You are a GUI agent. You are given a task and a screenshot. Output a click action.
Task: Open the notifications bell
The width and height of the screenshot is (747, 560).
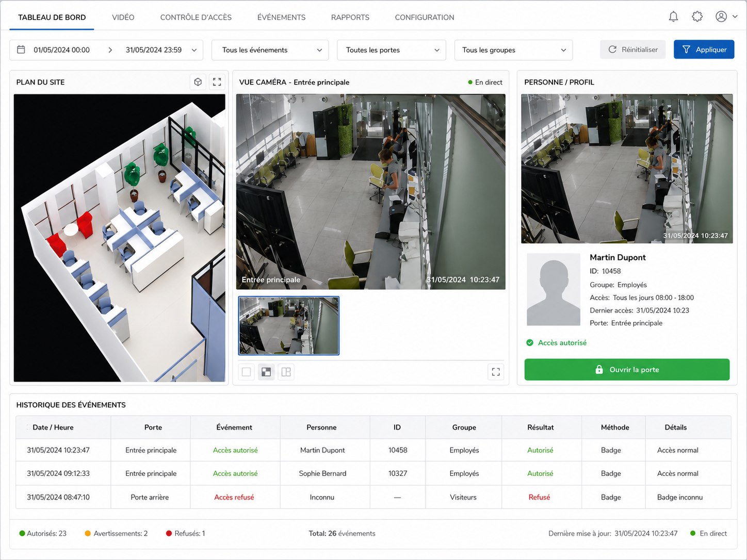(x=673, y=17)
